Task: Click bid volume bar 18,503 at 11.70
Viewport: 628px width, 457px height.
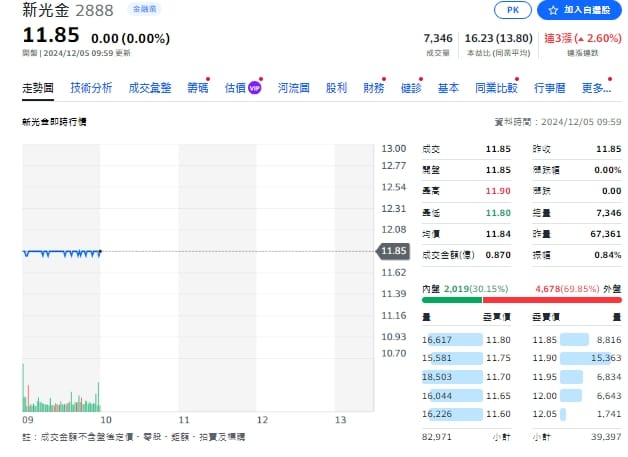Action: coord(453,377)
